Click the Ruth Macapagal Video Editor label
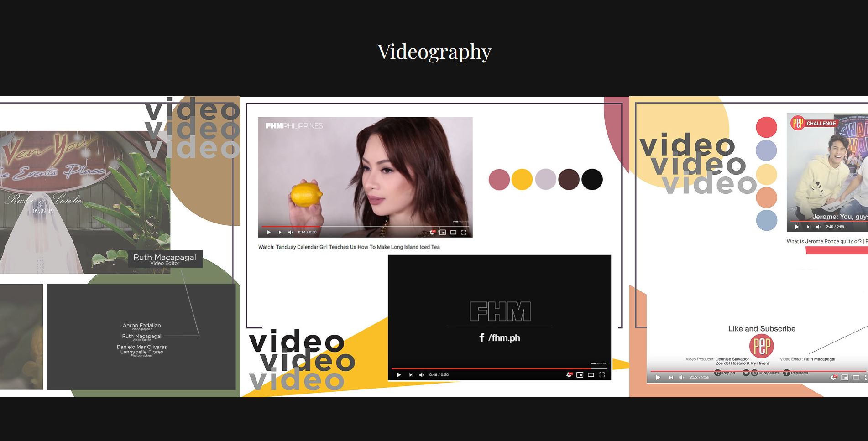The width and height of the screenshot is (868, 441). coord(165,259)
